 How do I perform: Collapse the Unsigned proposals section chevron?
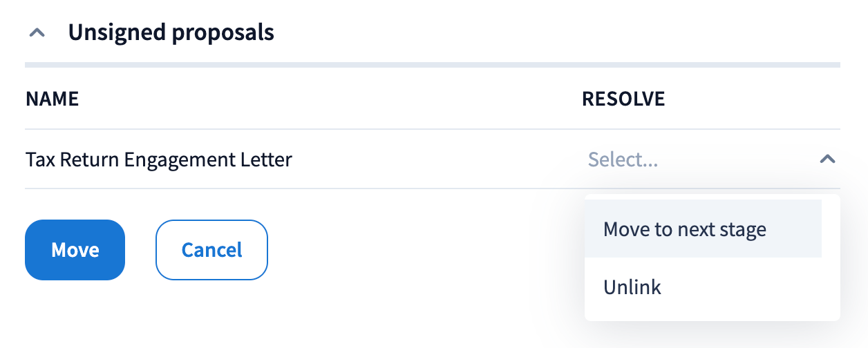pos(38,32)
